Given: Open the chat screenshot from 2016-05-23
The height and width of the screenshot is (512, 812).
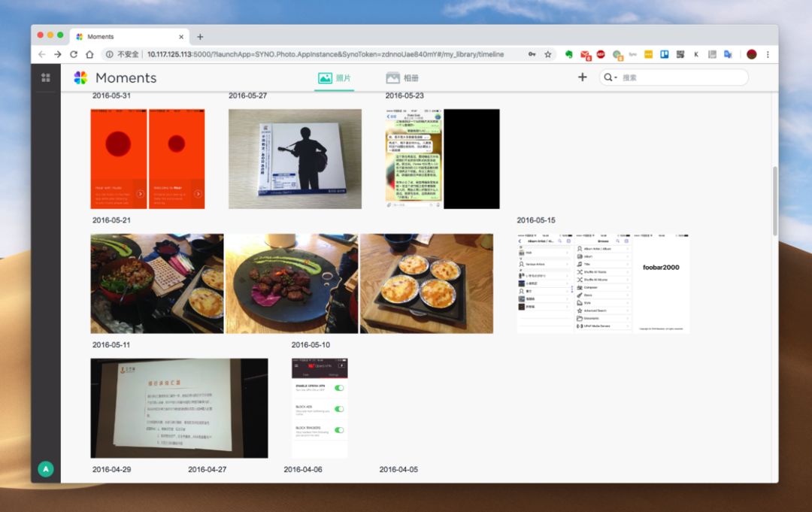Looking at the screenshot, I should (x=414, y=159).
